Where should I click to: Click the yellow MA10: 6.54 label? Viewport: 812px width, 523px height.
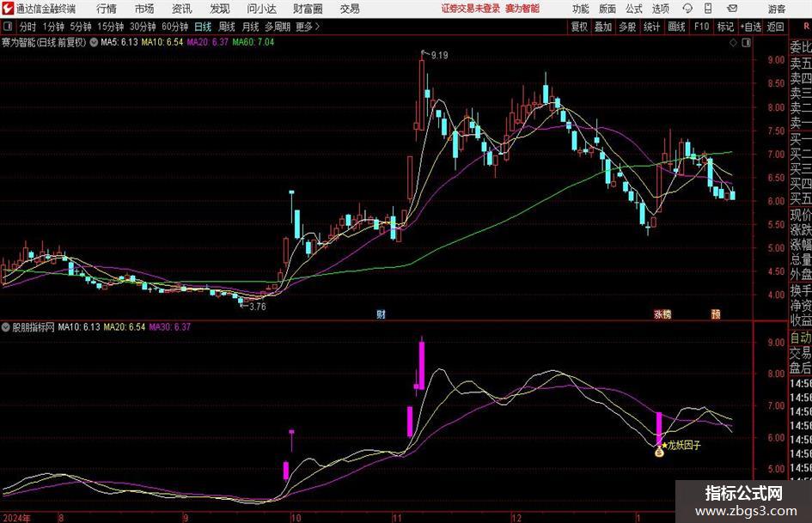pos(162,42)
